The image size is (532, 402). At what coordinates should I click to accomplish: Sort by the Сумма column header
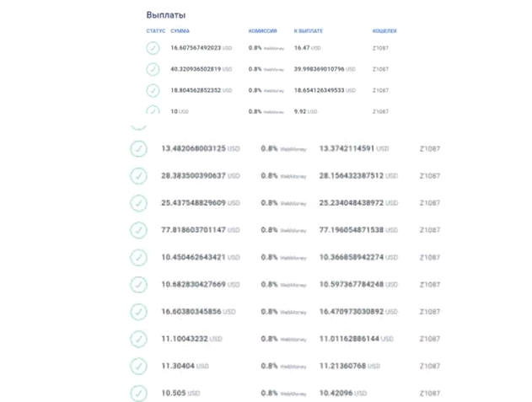pos(180,31)
